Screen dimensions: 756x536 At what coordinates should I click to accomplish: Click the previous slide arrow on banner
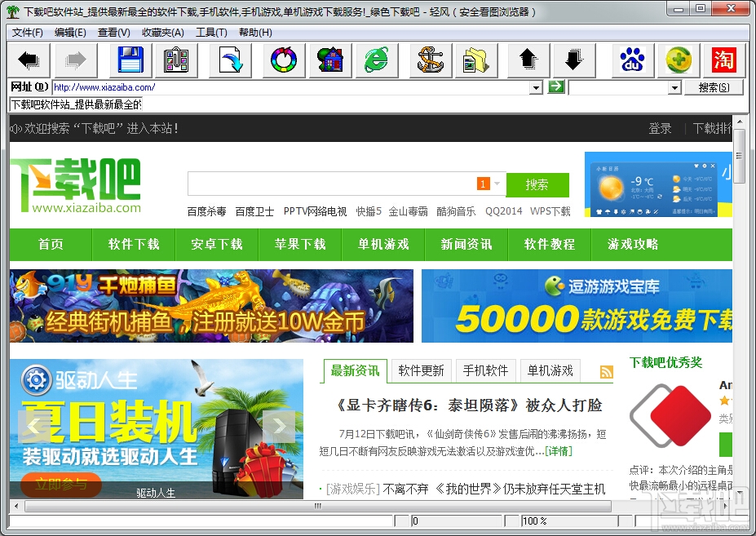(x=33, y=427)
